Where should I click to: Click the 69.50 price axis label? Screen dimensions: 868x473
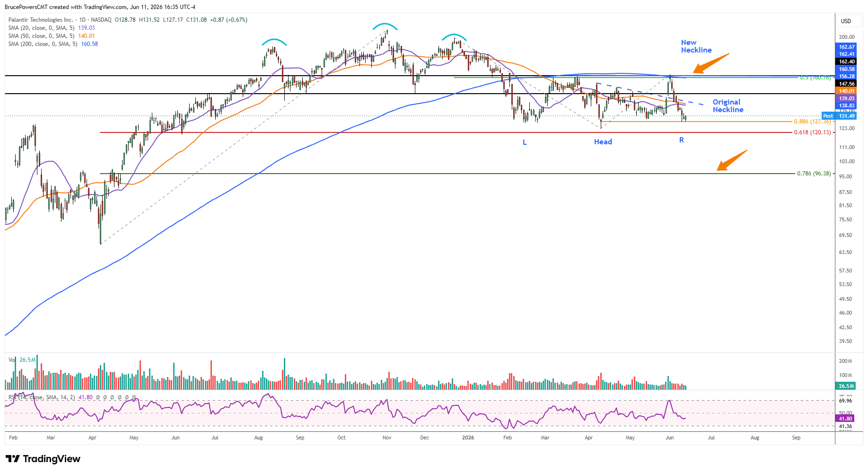846,235
